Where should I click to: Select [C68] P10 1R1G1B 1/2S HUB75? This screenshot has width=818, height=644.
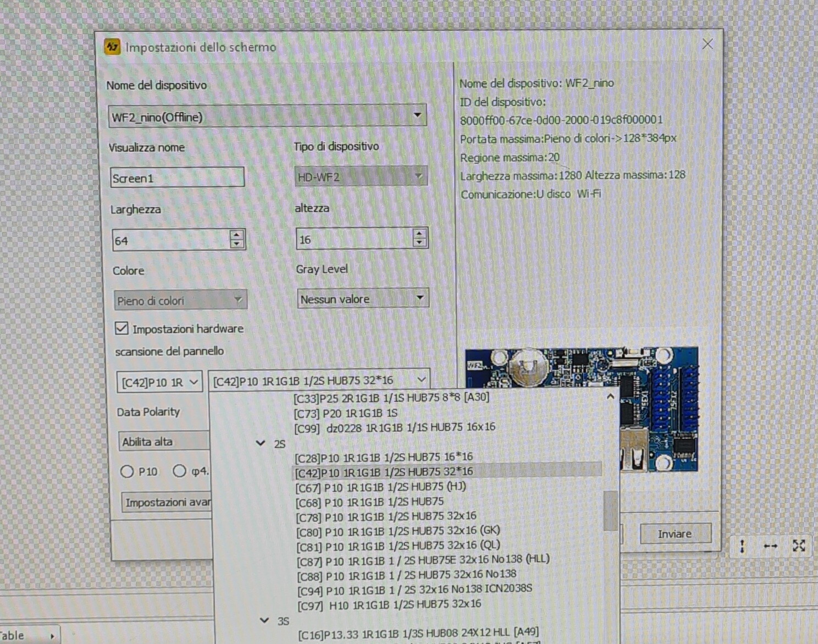point(369,502)
